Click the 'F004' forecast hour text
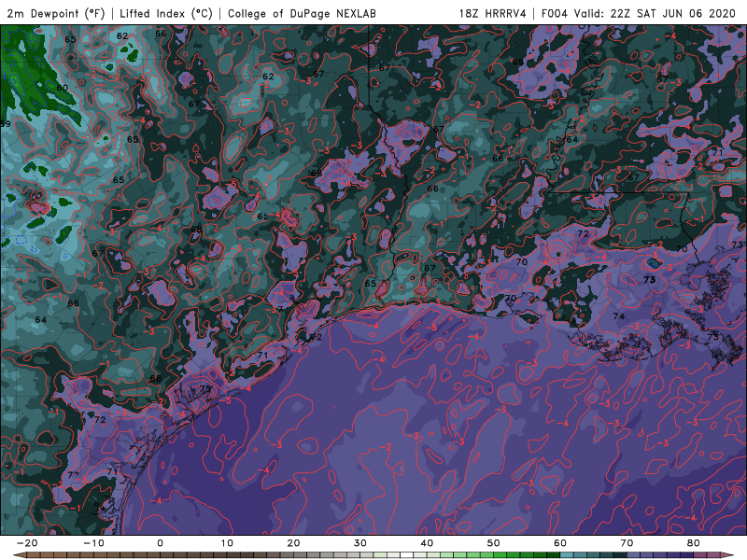The height and width of the screenshot is (560, 747). point(555,13)
